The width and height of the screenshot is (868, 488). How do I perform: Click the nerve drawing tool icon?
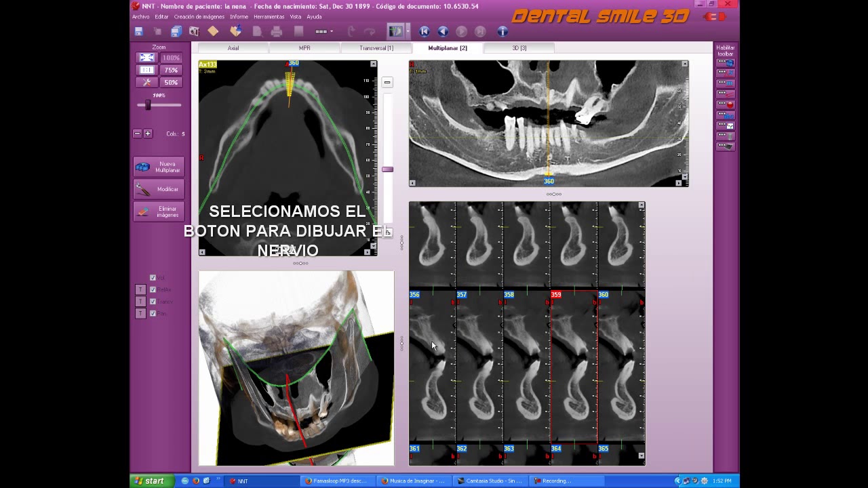[395, 31]
